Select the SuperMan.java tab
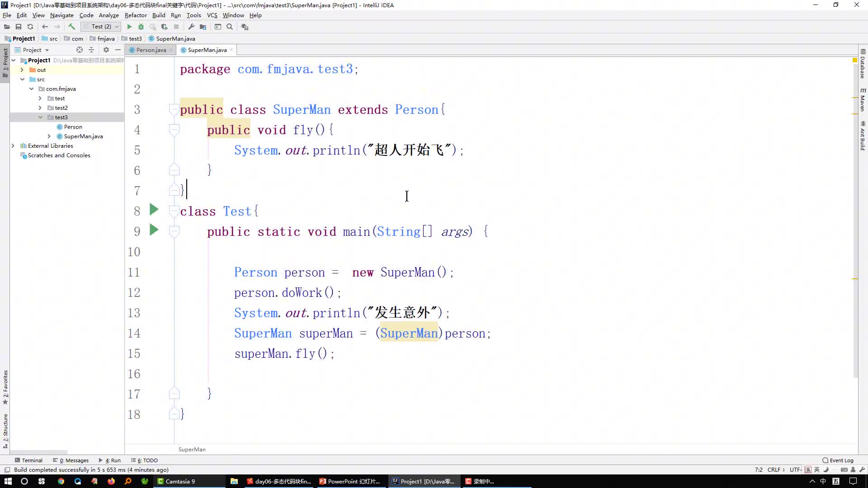The image size is (868, 488). (208, 49)
